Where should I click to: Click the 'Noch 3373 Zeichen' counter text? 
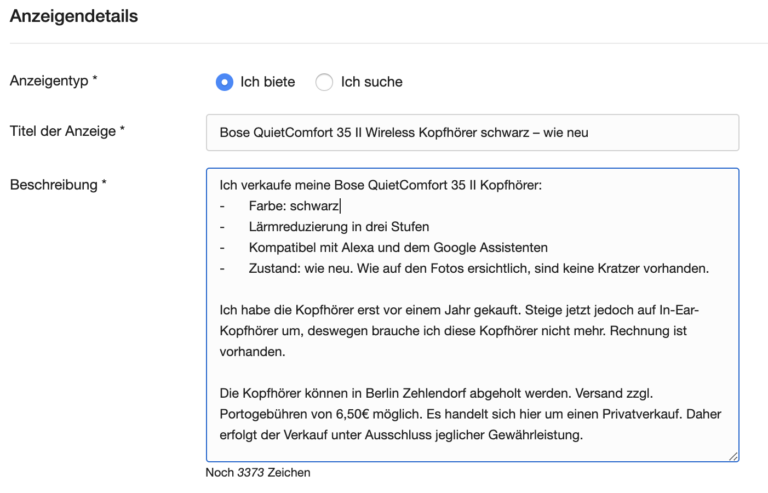258,472
